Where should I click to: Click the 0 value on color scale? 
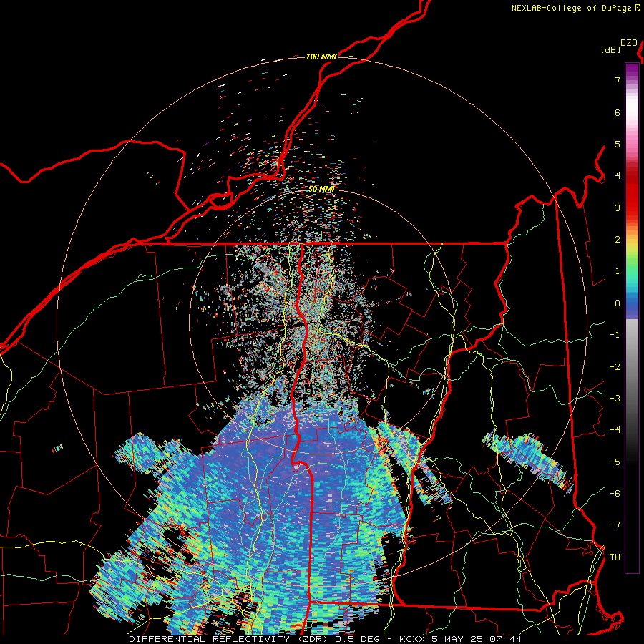tap(618, 303)
